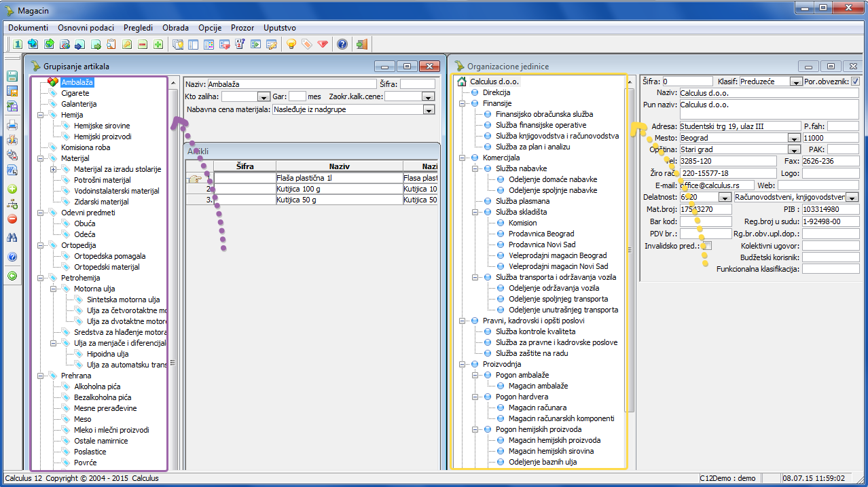Select Direkcija organizational unit
The height and width of the screenshot is (487, 868).
(x=496, y=92)
